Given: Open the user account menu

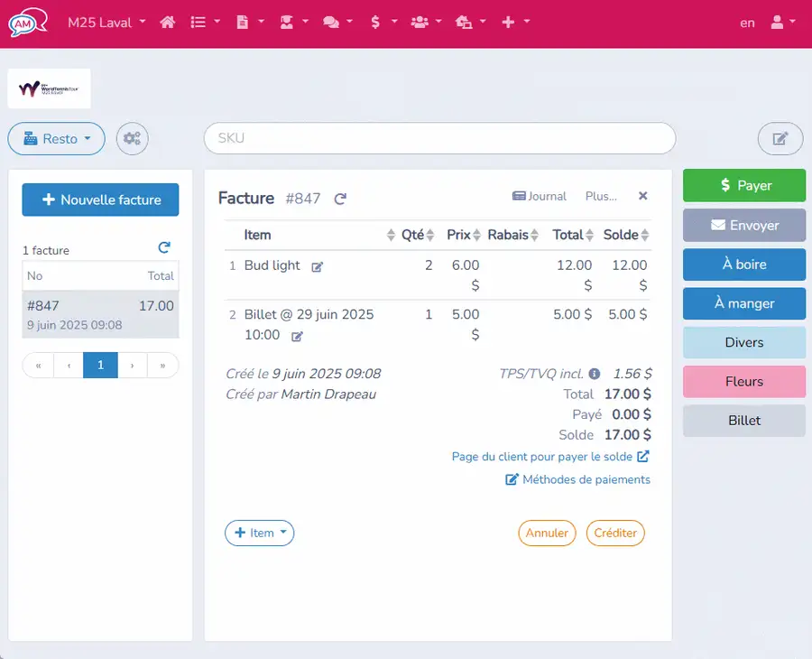Looking at the screenshot, I should click(782, 22).
